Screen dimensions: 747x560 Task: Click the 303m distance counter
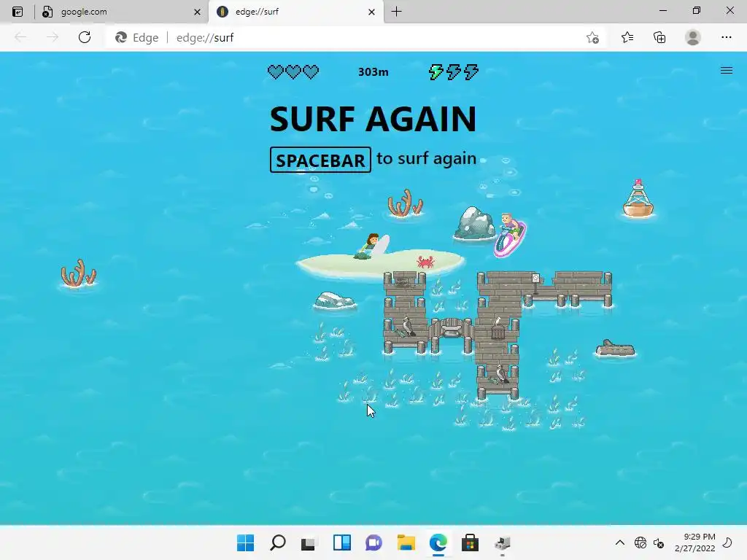click(x=373, y=72)
